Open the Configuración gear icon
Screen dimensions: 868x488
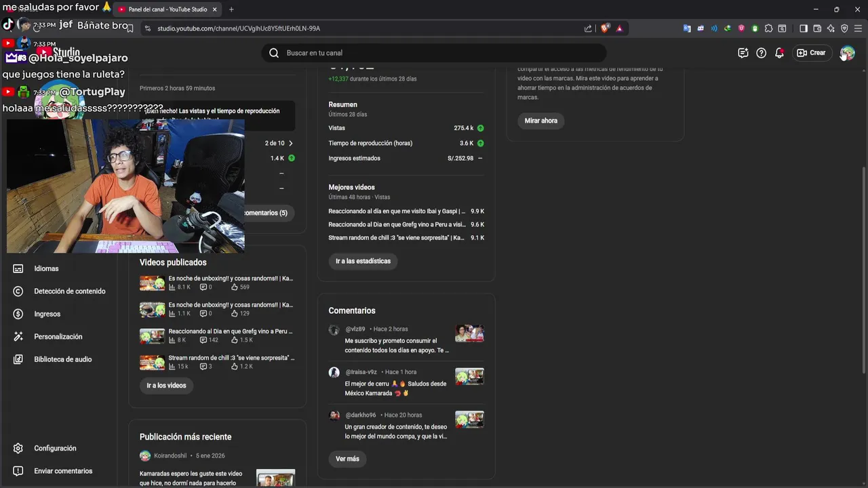(x=18, y=448)
